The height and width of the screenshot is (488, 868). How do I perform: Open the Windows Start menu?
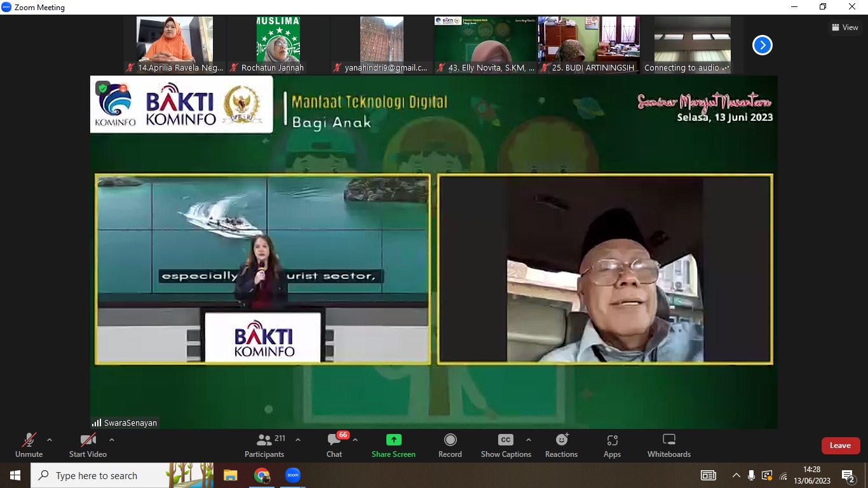coord(15,475)
